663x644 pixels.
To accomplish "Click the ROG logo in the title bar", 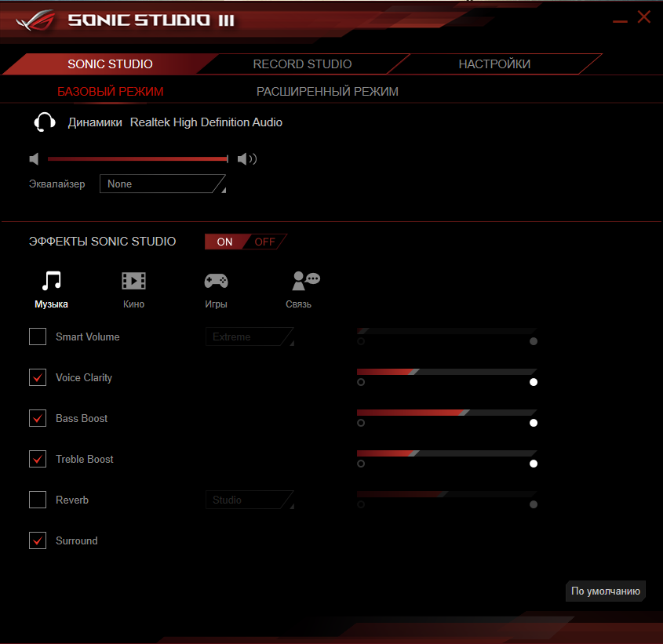I will point(35,20).
